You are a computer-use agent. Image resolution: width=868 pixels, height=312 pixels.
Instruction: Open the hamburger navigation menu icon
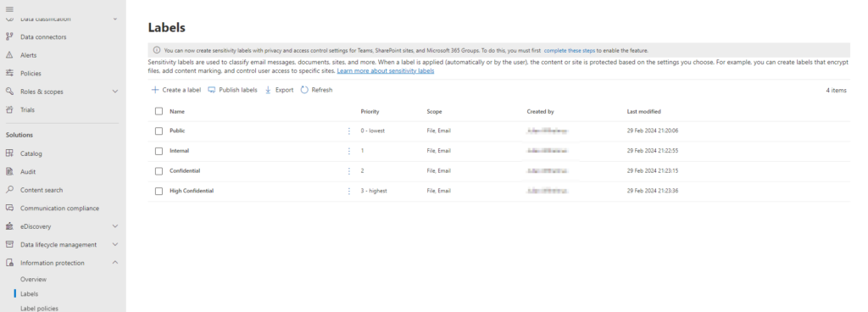click(x=9, y=8)
